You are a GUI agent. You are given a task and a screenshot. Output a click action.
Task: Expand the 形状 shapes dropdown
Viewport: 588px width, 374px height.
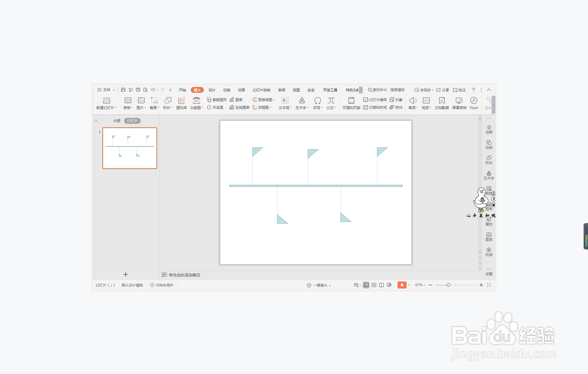click(167, 103)
